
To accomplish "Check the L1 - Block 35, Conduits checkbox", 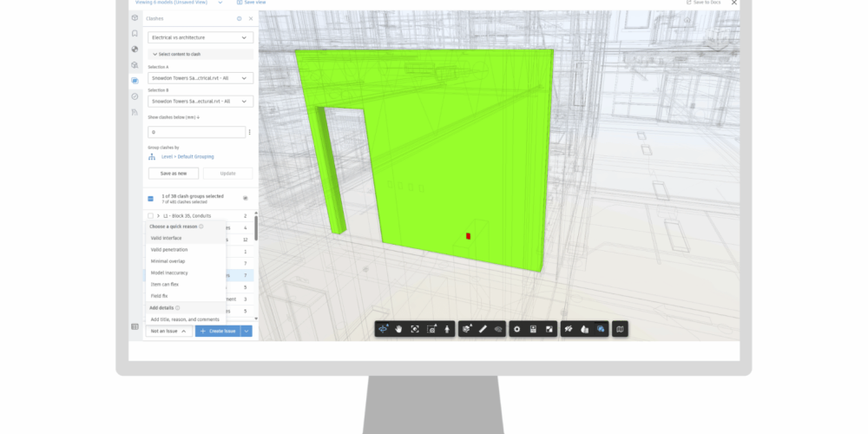I will (x=150, y=215).
